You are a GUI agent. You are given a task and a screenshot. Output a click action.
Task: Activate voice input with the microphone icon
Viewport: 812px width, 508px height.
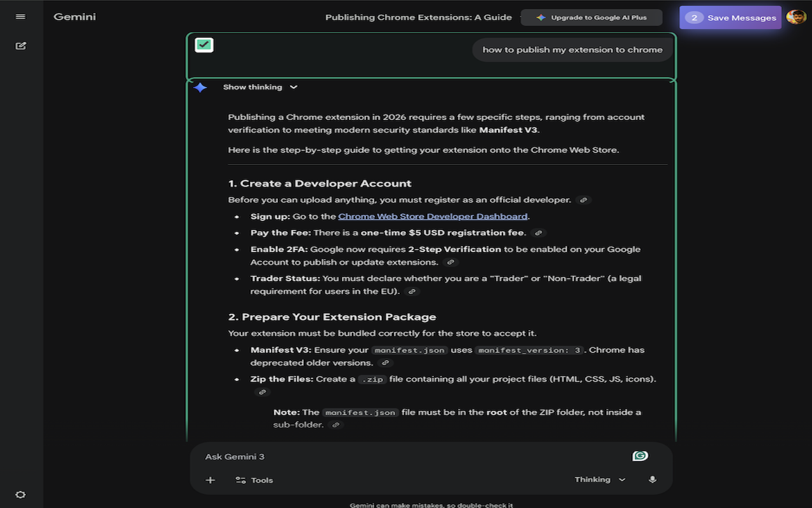[x=652, y=479]
